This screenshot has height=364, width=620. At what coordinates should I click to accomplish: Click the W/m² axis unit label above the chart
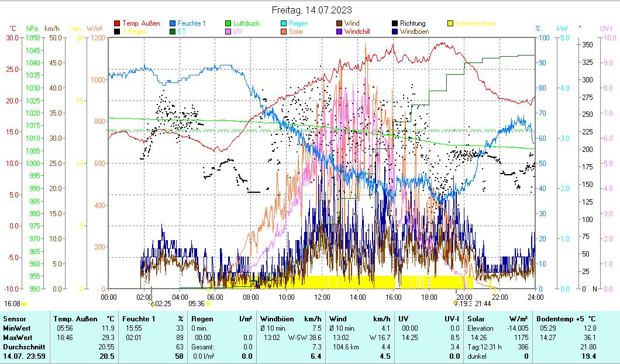(x=95, y=29)
